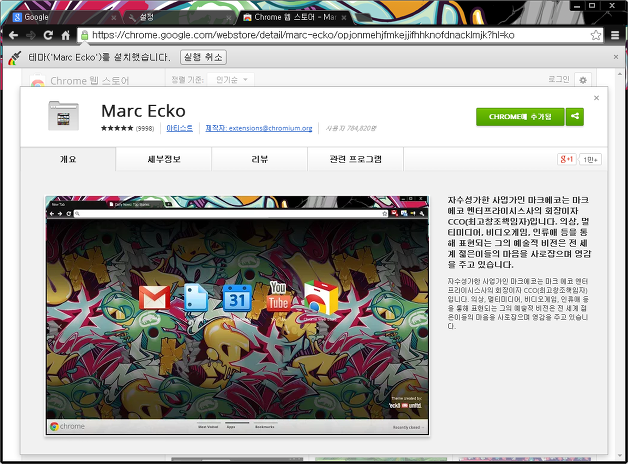This screenshot has height=464, width=628.
Task: Open the home page via the house icon
Action: [65, 35]
